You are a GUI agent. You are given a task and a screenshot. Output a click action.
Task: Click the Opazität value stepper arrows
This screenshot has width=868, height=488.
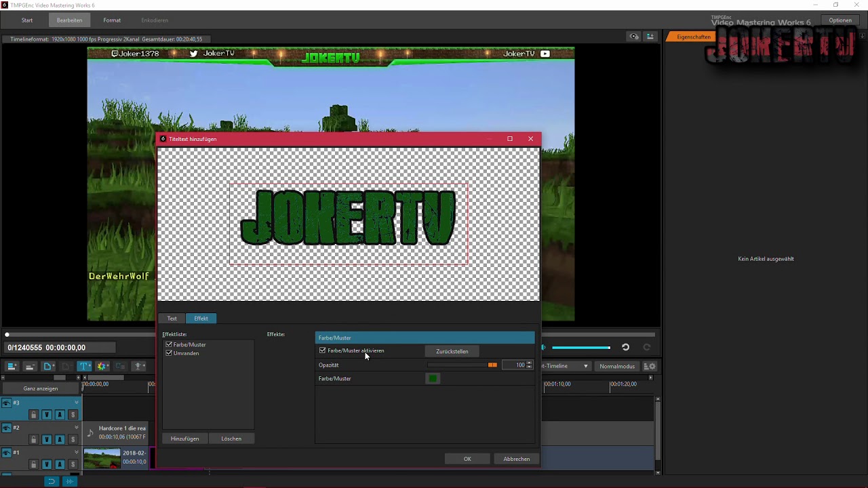coord(529,365)
